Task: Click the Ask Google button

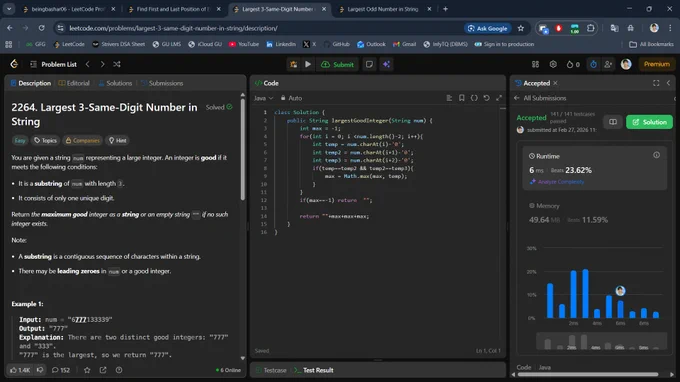Action: (487, 28)
